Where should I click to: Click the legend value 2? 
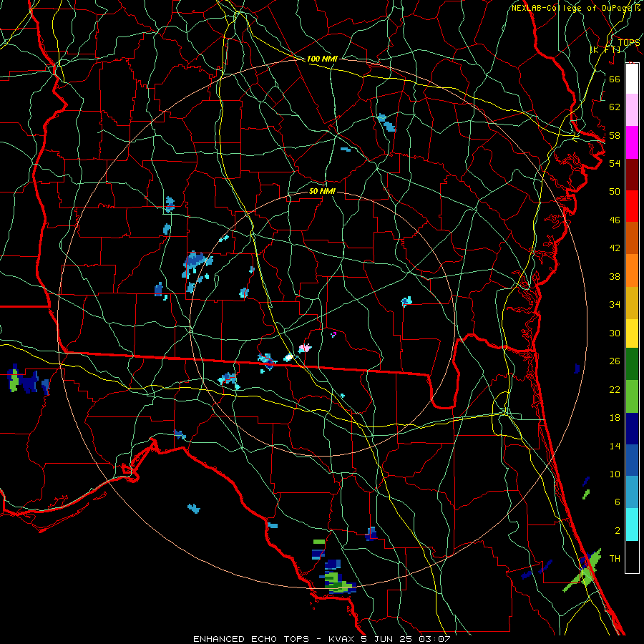tap(617, 531)
